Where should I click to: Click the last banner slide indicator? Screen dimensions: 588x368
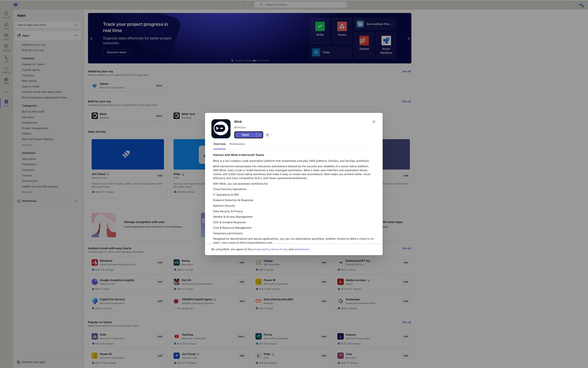pyautogui.click(x=265, y=60)
